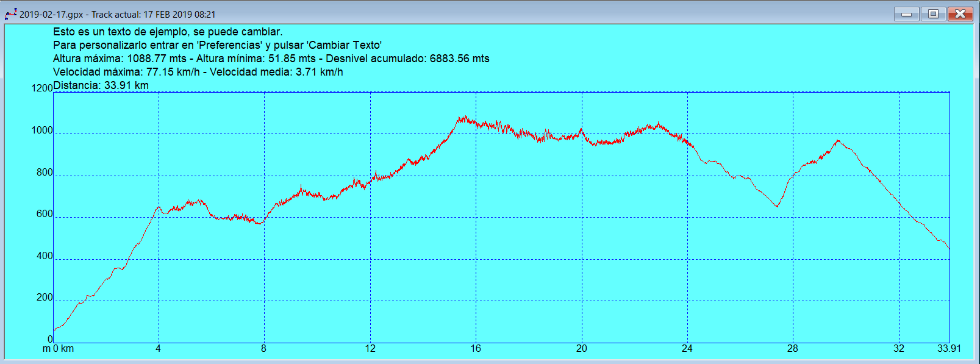
Task: Click the 28 km distance axis label
Action: pyautogui.click(x=793, y=349)
